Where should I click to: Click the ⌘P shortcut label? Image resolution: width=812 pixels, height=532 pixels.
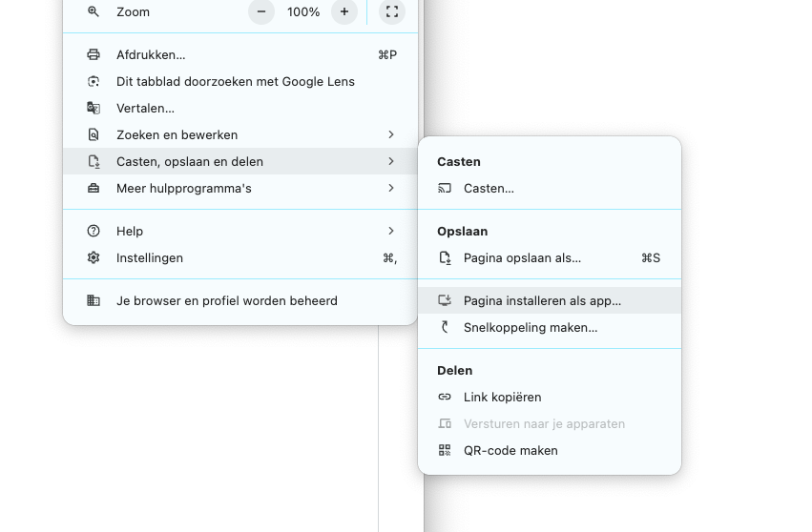[x=387, y=55]
